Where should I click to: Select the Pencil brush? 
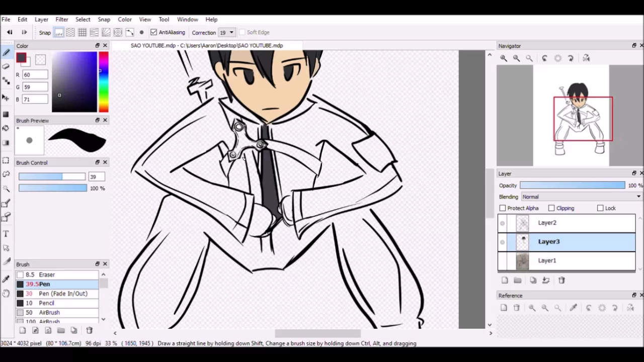click(57, 303)
